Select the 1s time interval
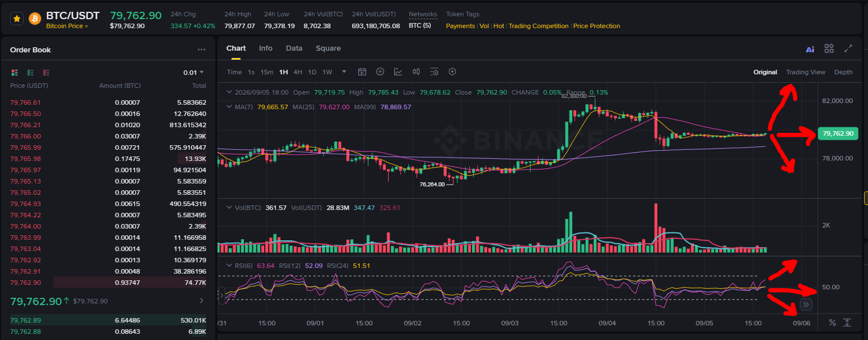Image resolution: width=868 pixels, height=340 pixels. pos(251,72)
